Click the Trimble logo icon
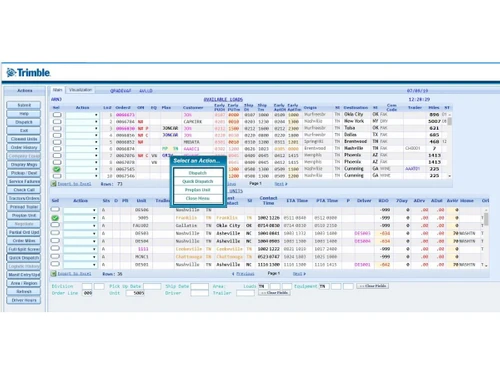Screen dimensions: 500x375 click(11, 72)
